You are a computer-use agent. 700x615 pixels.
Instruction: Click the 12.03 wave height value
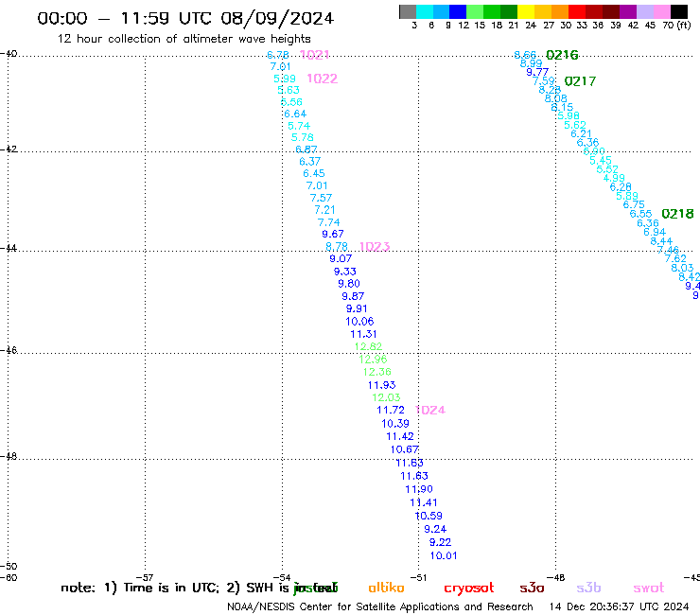point(387,397)
